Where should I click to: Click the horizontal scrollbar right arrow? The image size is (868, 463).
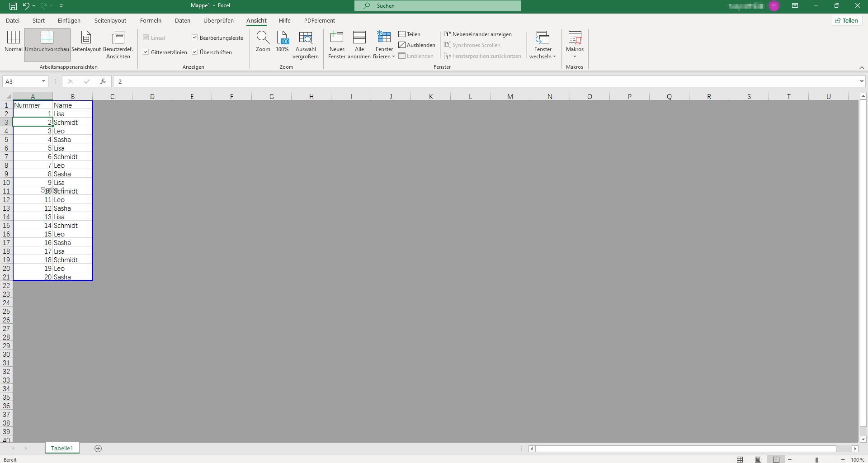click(x=855, y=449)
